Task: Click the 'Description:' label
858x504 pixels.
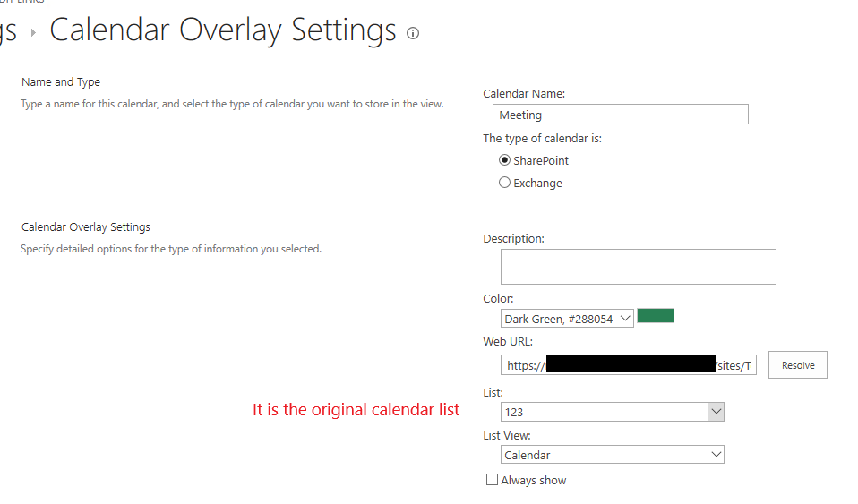Action: 514,239
